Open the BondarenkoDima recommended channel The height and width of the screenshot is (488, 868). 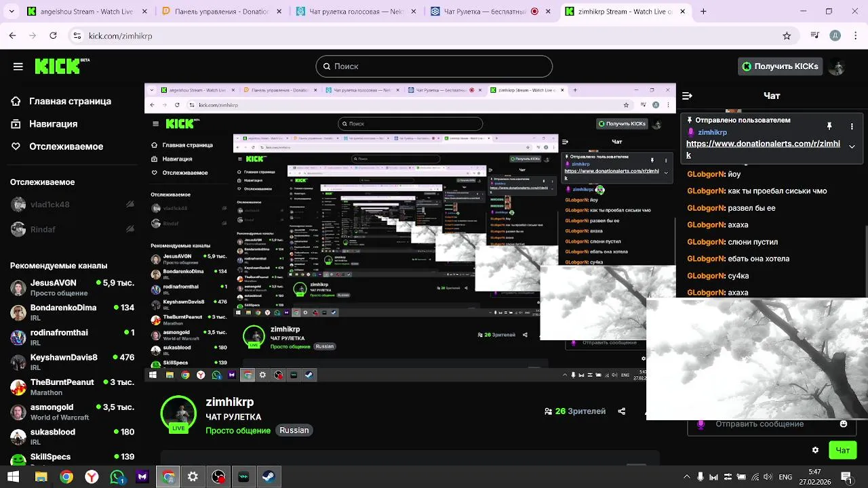tap(72, 312)
